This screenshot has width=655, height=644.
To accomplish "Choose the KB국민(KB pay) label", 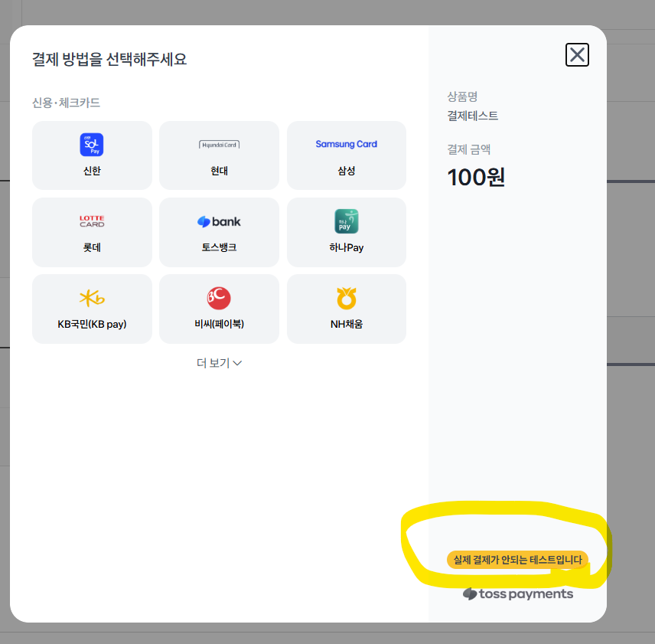I will pos(92,324).
